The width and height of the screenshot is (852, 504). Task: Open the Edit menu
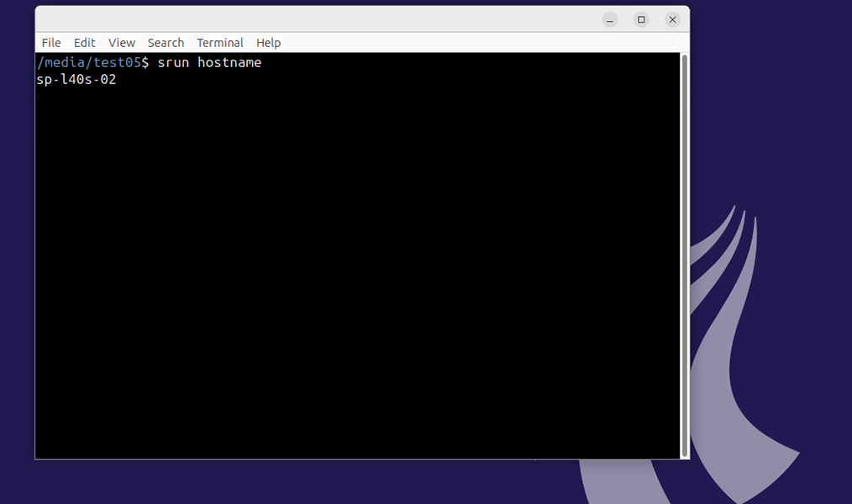(x=84, y=43)
